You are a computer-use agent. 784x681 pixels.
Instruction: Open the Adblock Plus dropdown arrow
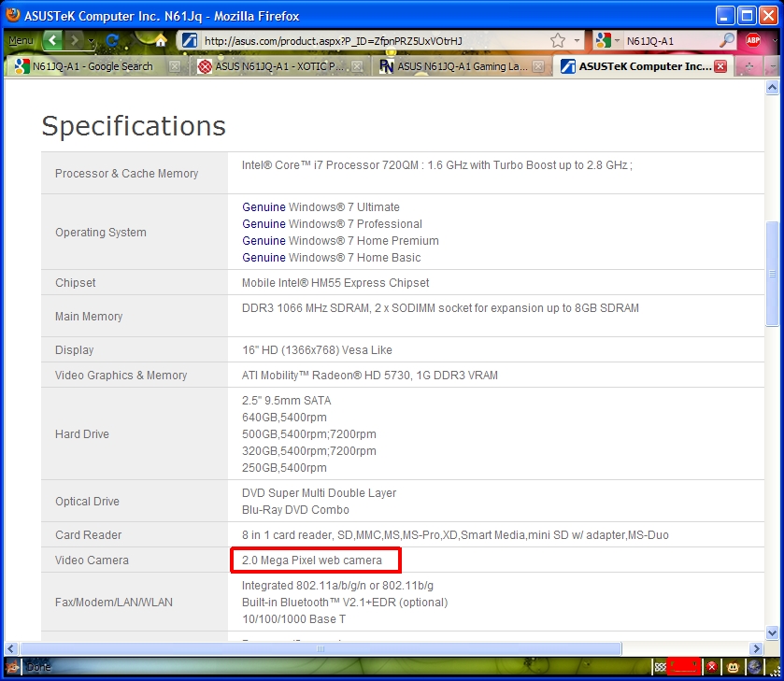coord(775,40)
